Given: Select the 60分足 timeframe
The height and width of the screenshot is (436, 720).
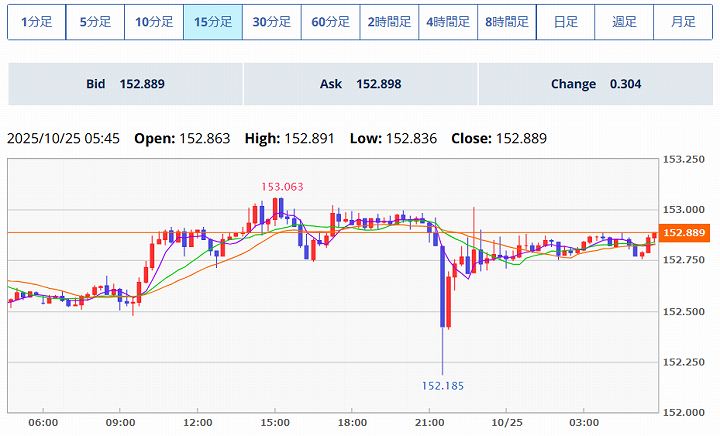Looking at the screenshot, I should click(331, 21).
